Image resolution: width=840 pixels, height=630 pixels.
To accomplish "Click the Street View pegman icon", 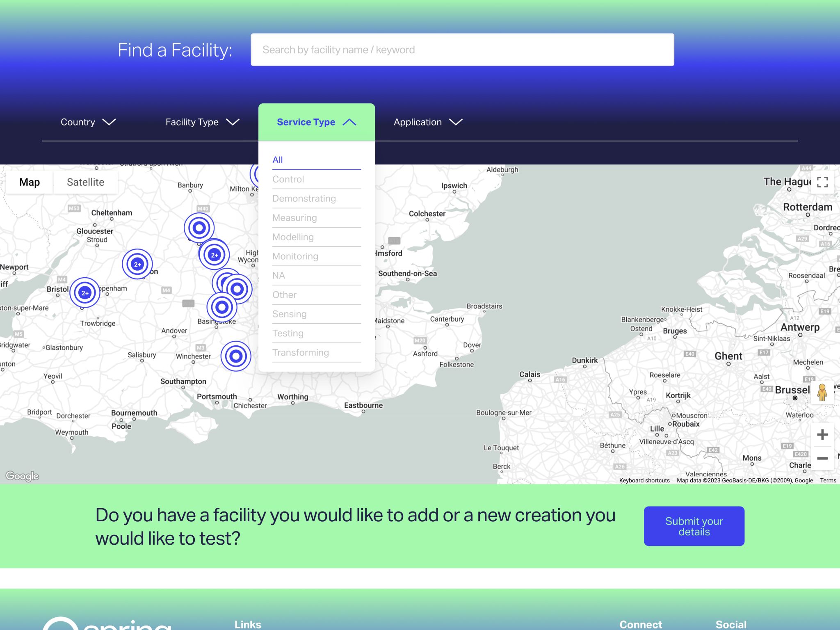I will pyautogui.click(x=822, y=393).
